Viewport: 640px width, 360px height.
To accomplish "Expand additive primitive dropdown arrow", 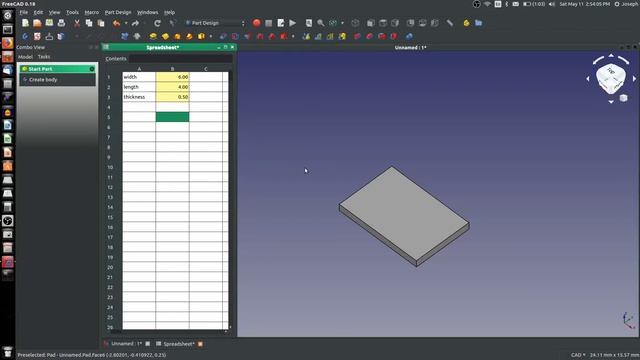I will click(x=211, y=36).
